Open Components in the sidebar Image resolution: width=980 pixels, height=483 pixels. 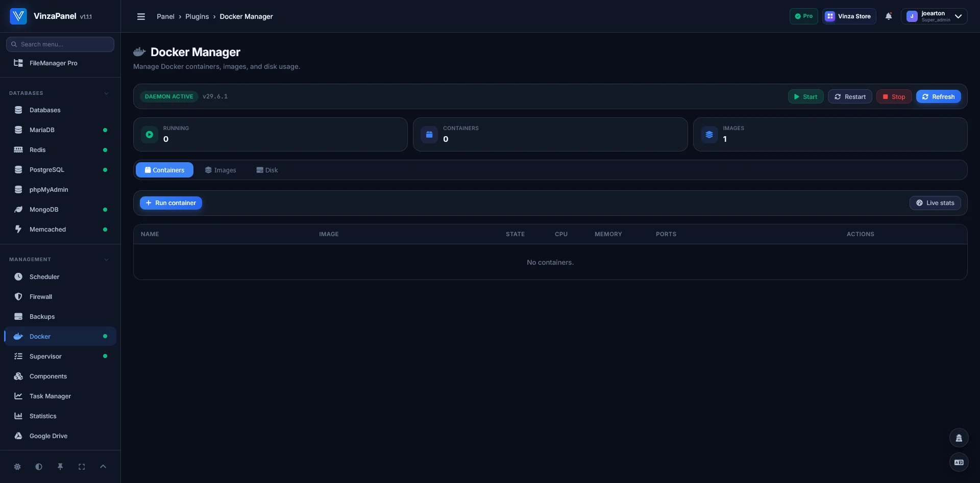(60, 376)
